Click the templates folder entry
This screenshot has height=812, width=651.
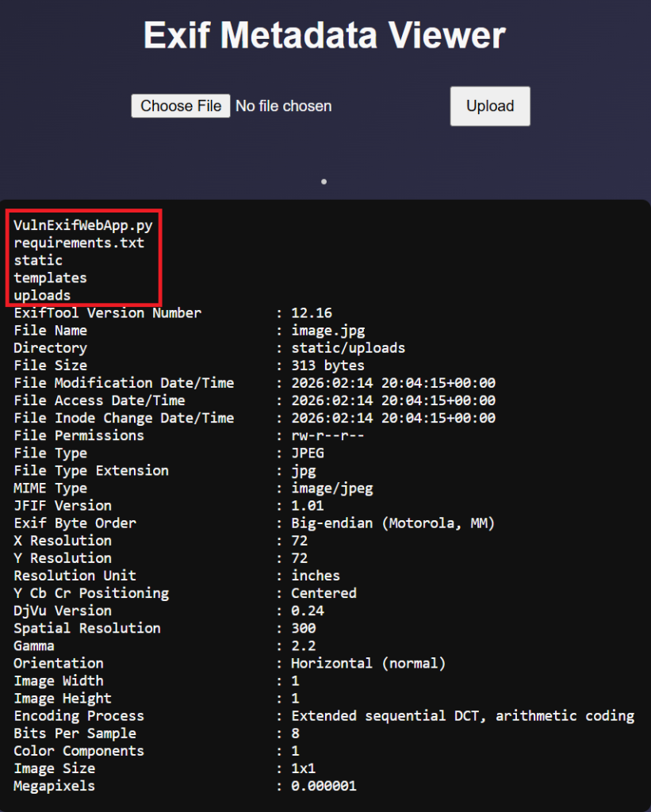(x=49, y=278)
